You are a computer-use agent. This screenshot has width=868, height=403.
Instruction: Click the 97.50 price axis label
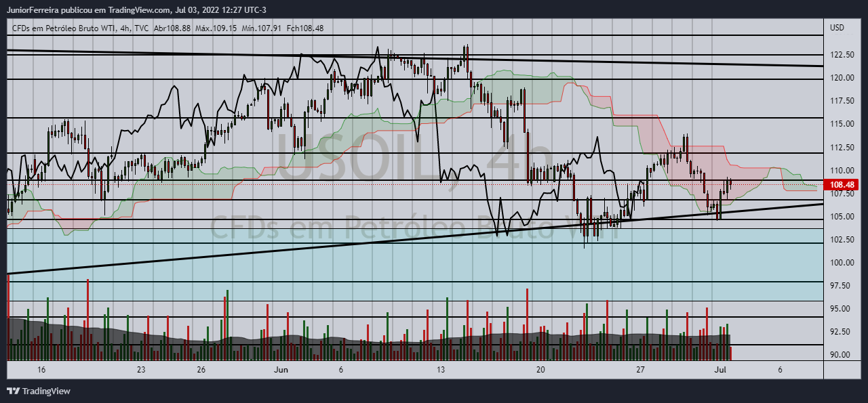(842, 285)
